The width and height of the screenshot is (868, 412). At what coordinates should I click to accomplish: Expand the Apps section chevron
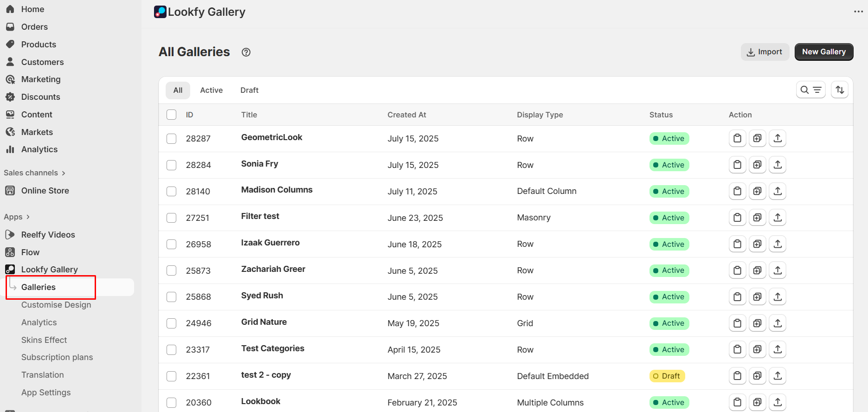point(28,217)
